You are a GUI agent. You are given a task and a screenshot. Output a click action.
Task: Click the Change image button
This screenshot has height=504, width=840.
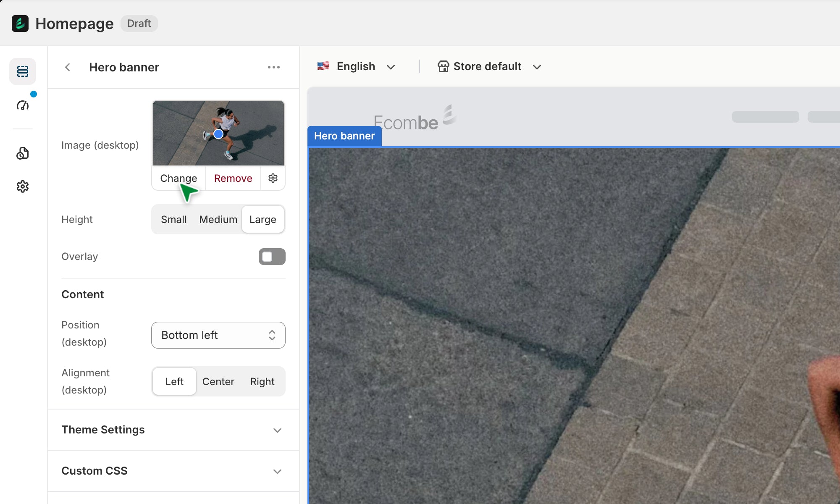(x=178, y=178)
